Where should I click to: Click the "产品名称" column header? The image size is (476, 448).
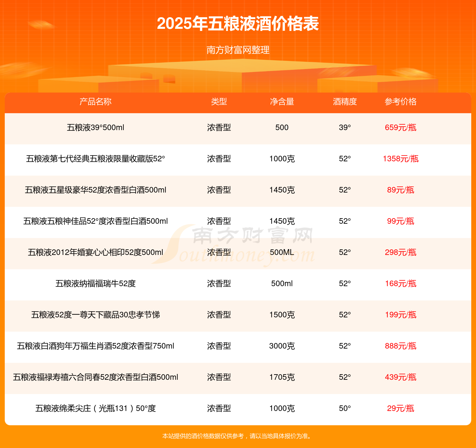pyautogui.click(x=95, y=102)
